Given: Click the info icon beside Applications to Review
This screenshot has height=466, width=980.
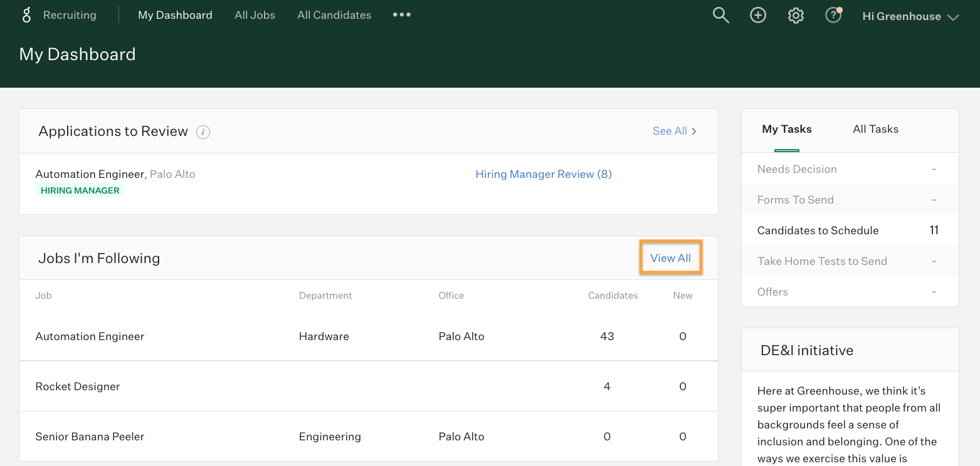Looking at the screenshot, I should click(203, 132).
